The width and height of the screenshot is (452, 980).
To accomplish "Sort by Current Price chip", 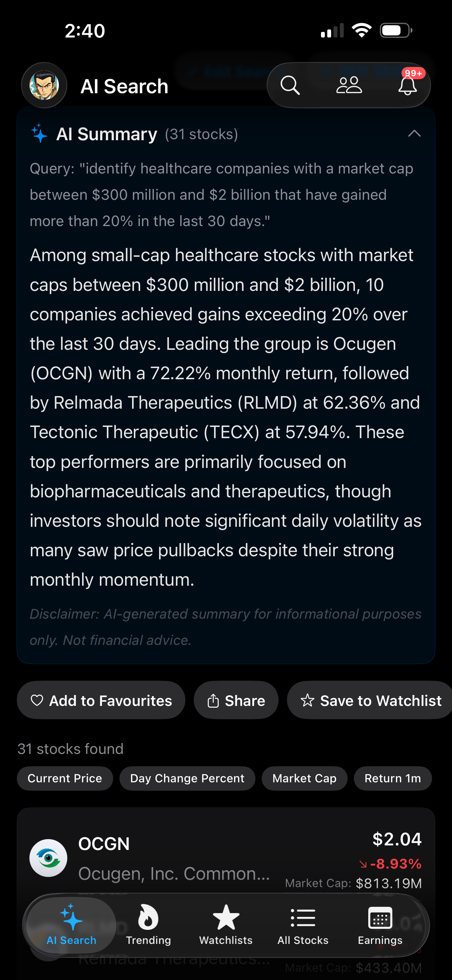I will pyautogui.click(x=65, y=778).
